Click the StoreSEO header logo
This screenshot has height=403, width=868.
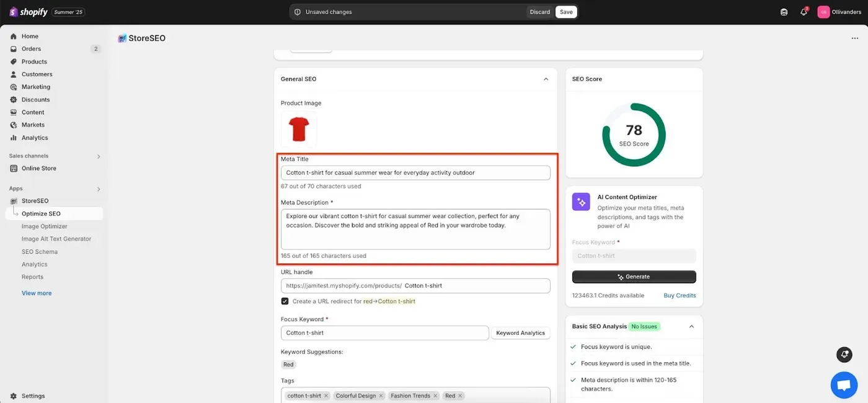122,38
